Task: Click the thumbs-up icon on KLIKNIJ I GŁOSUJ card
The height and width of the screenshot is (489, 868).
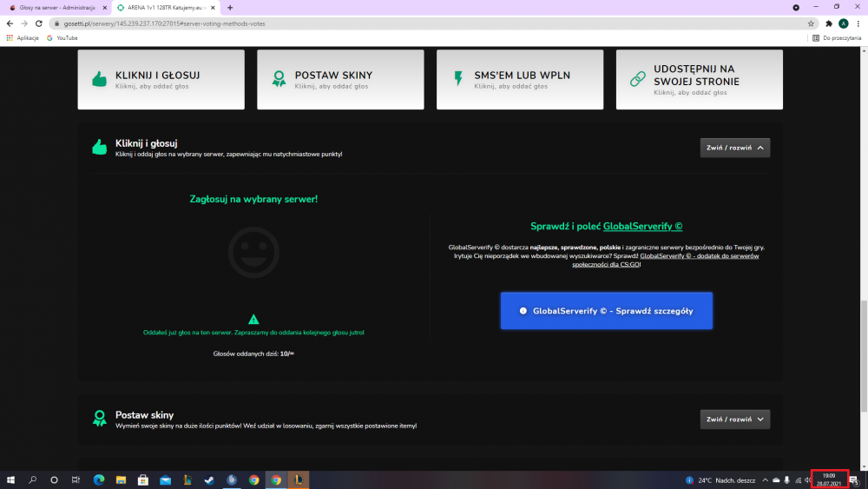Action: (x=100, y=79)
